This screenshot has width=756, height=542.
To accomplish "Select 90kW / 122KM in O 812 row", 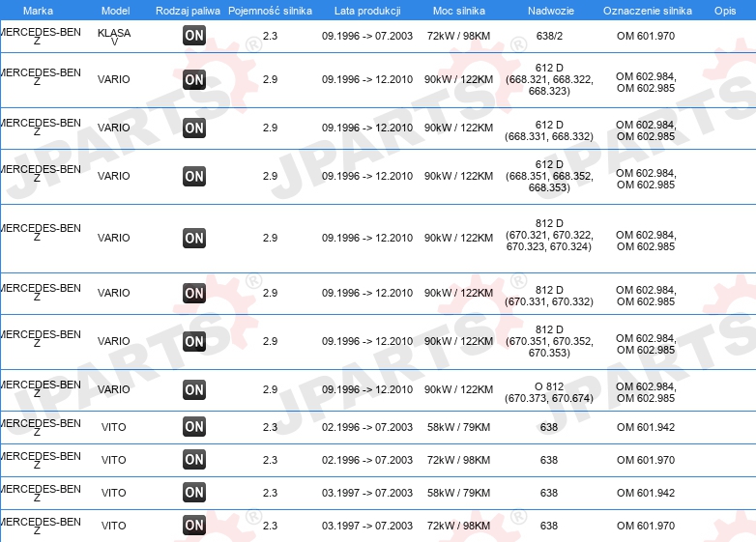I will point(458,389).
